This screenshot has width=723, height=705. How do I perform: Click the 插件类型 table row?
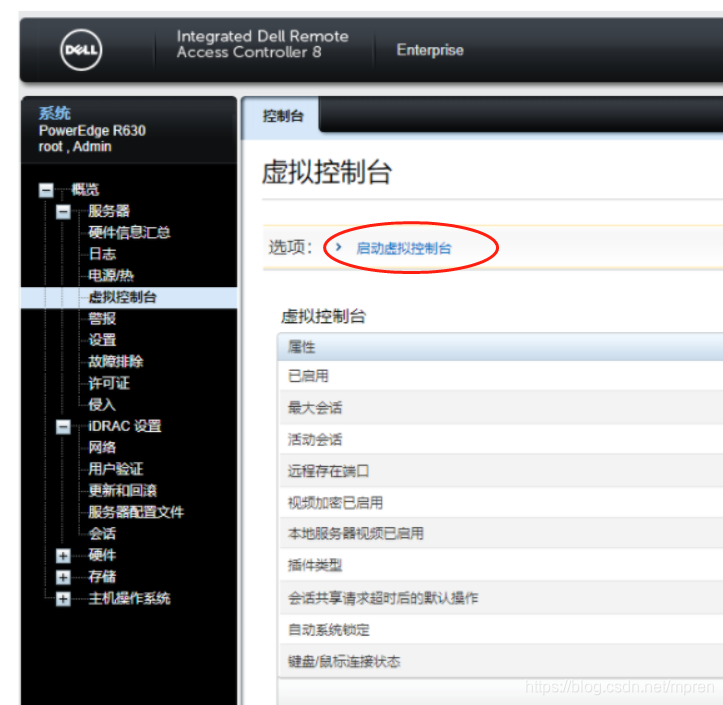pos(501,565)
